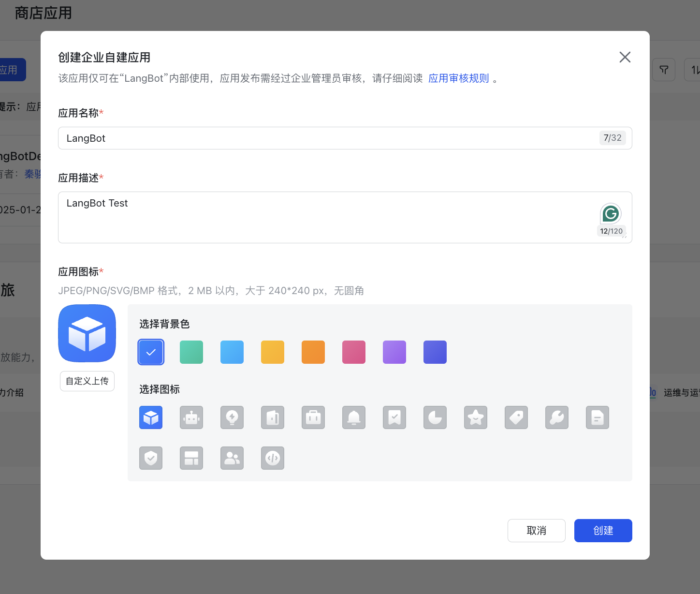
Task: Click the 自定义上传 button
Action: click(x=87, y=381)
